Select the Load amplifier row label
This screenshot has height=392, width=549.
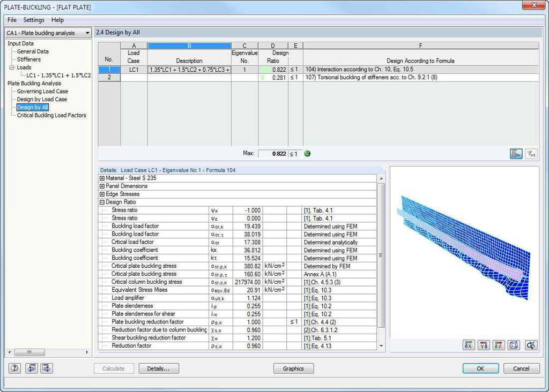(128, 298)
